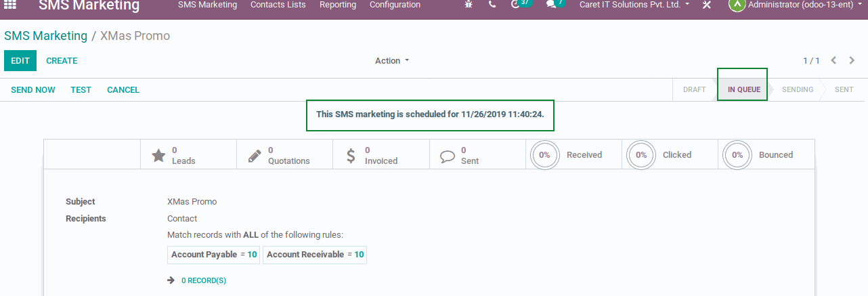868x296 pixels.
Task: Click the CANCEL button
Action: 123,90
